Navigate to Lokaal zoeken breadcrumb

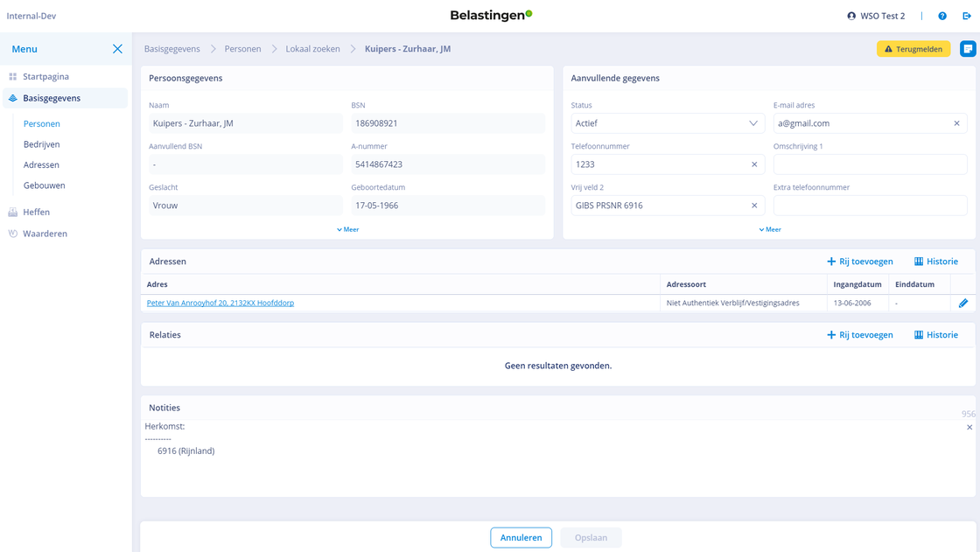pos(313,49)
